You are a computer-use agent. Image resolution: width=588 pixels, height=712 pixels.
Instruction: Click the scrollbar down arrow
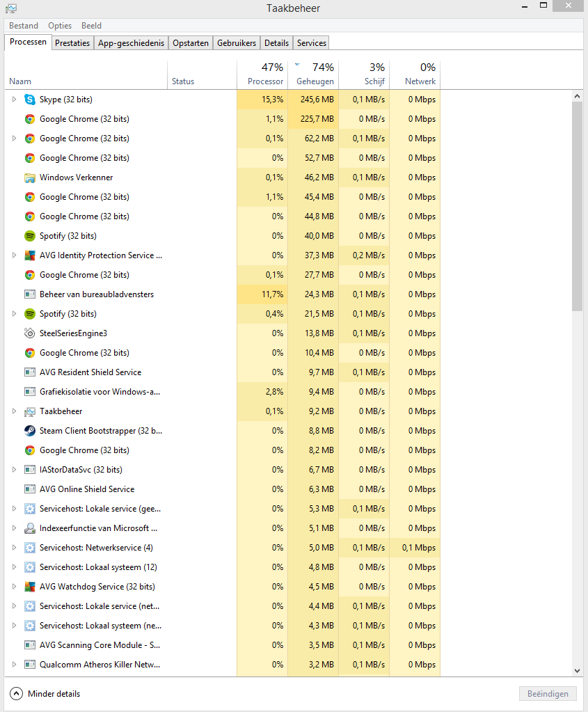pos(577,671)
